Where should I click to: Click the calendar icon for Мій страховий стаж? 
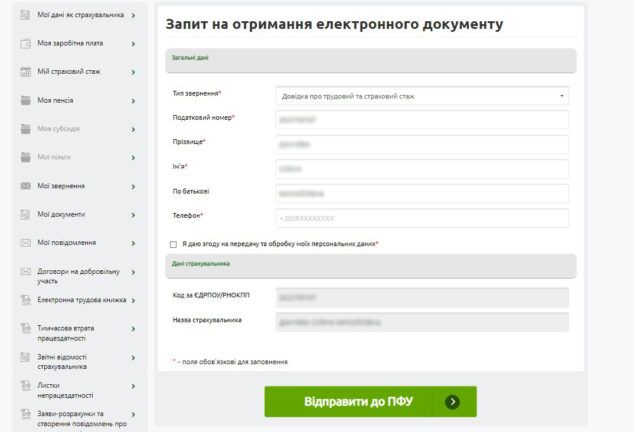click(28, 72)
